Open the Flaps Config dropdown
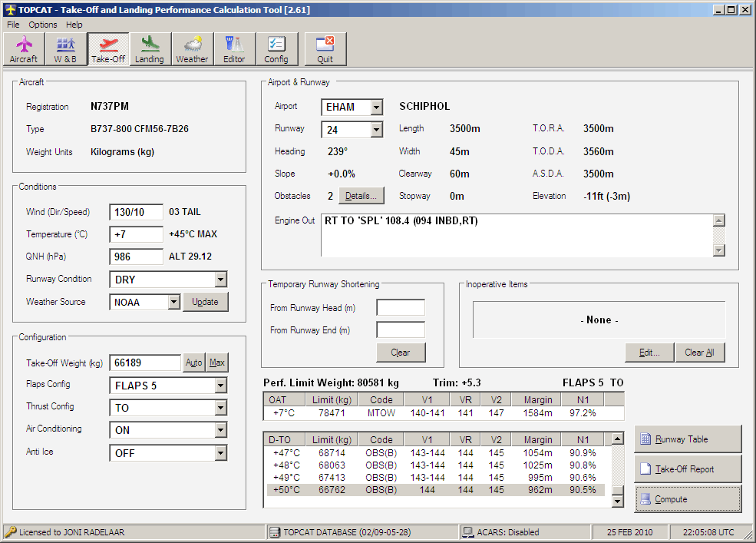This screenshot has width=756, height=543. click(220, 386)
